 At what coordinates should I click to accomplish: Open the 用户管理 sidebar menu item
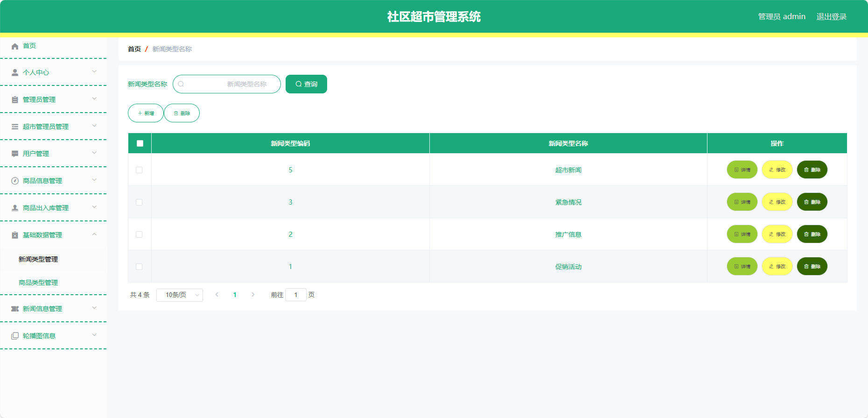53,154
